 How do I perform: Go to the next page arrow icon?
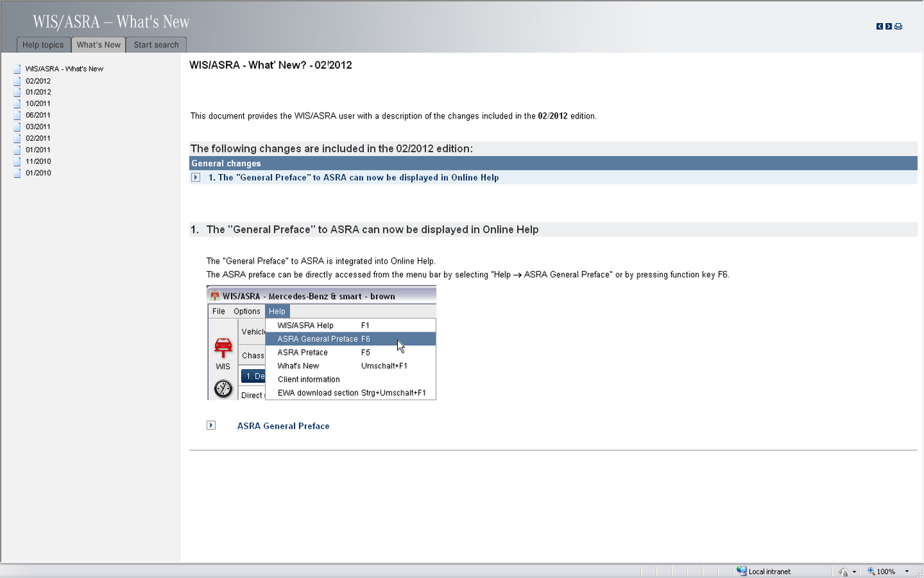coord(889,26)
